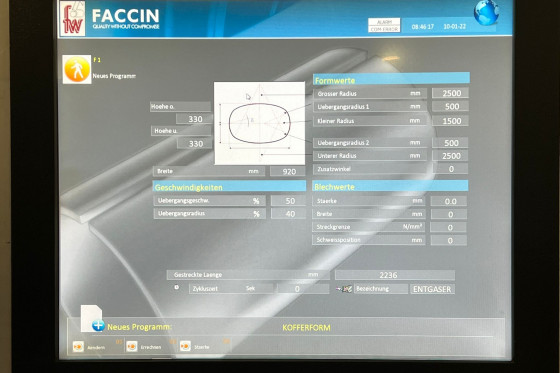Click the date display 10-01-22

454,26
